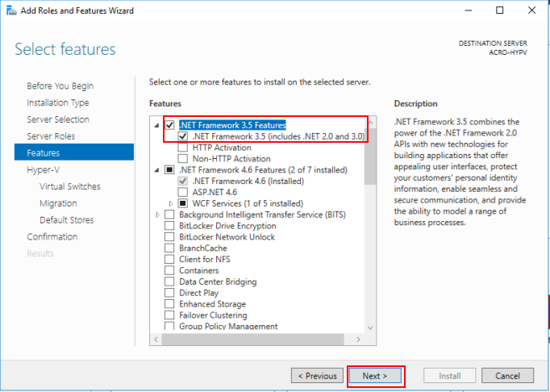The width and height of the screenshot is (550, 392).
Task: Click the wizard icon in title bar
Action: pos(11,10)
